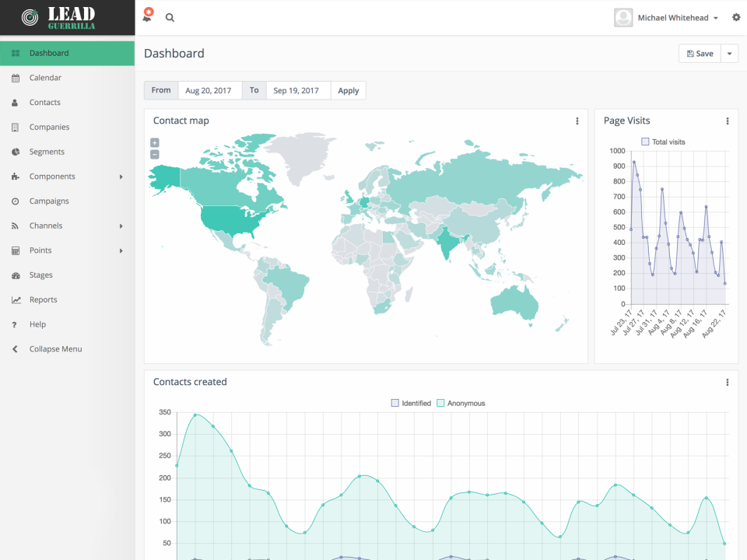Open the notifications bell
The width and height of the screenshot is (747, 560).
click(x=146, y=17)
